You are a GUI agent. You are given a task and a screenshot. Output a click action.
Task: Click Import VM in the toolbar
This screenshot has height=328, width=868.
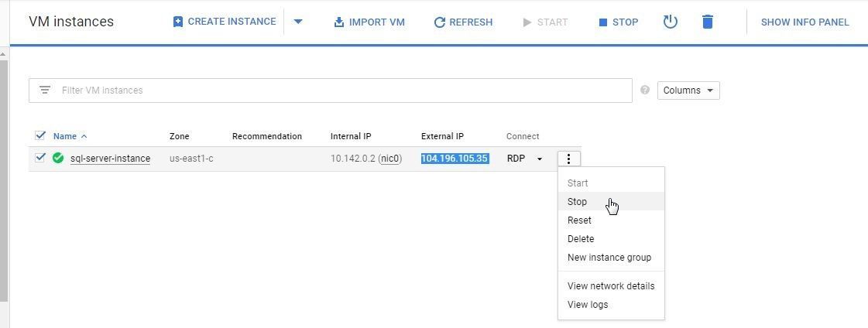coord(369,22)
